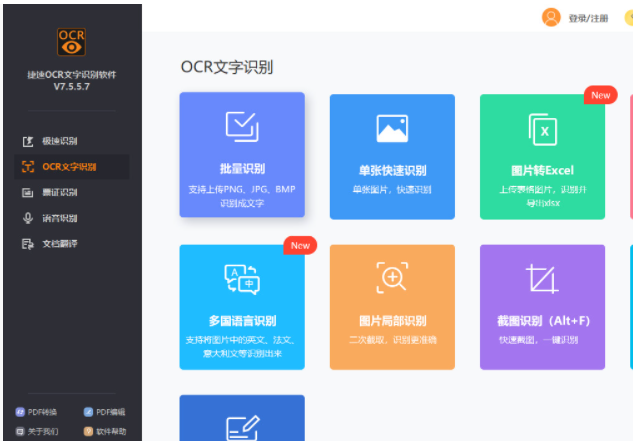Click the 文档翻译 document icon
The height and width of the screenshot is (441, 633).
click(27, 244)
